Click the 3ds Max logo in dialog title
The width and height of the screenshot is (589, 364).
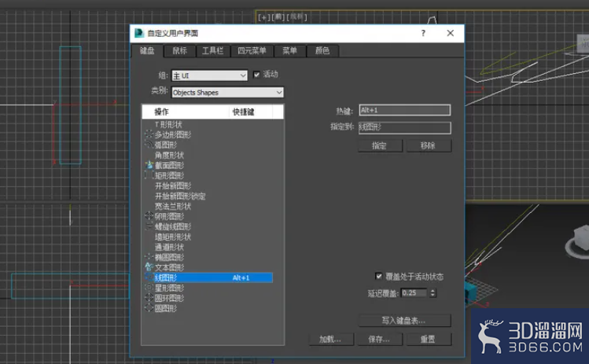[139, 33]
